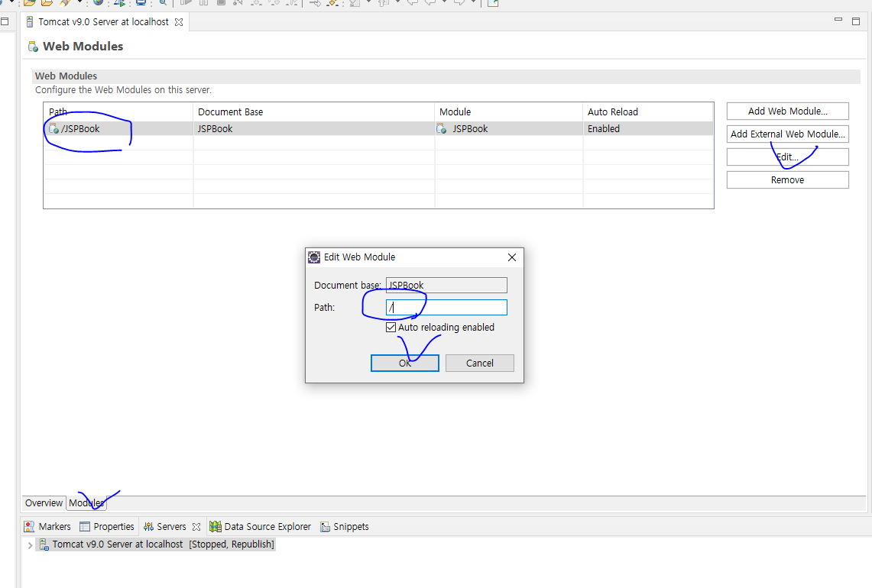Screen dimensions: 872x588
Task: Open the Properties view
Action: click(107, 527)
